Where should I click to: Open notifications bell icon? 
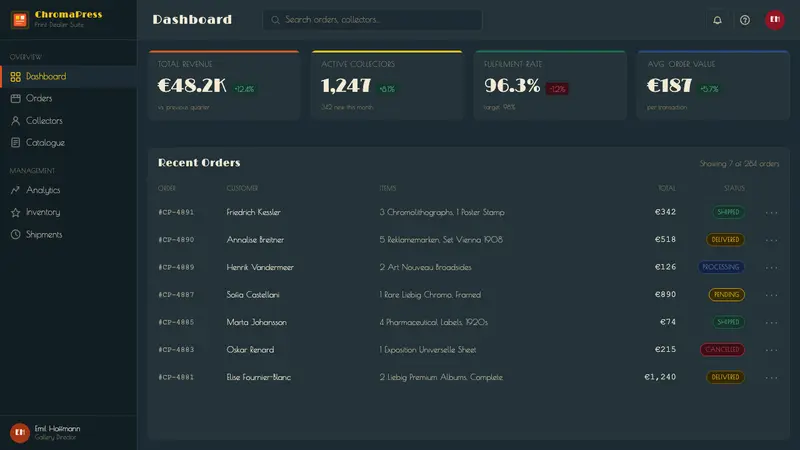pos(717,20)
